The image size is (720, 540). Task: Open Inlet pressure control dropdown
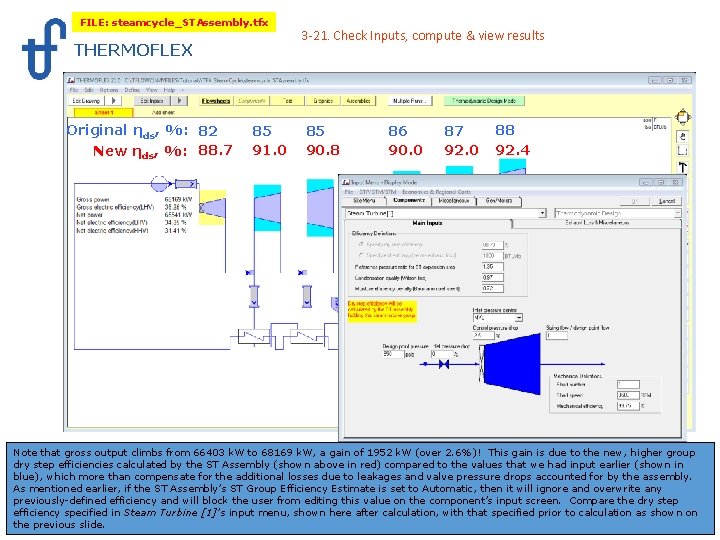(x=518, y=318)
